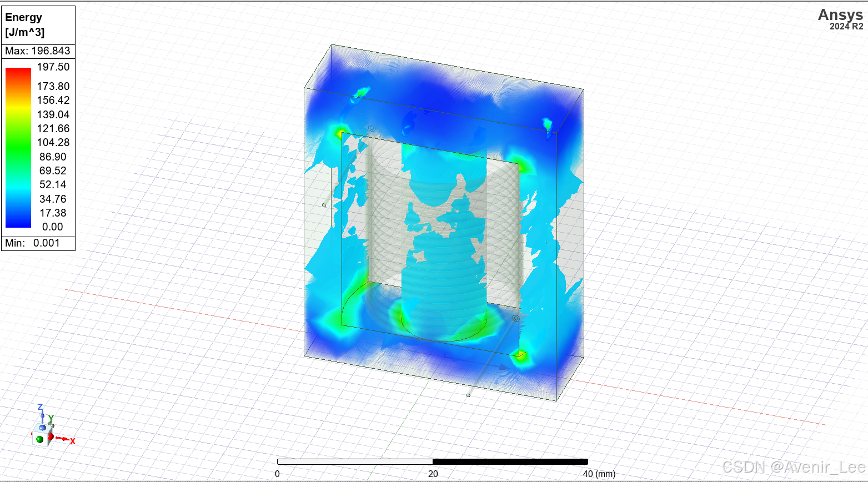The height and width of the screenshot is (482, 868).
Task: Click the scale ruler bar
Action: (x=432, y=461)
